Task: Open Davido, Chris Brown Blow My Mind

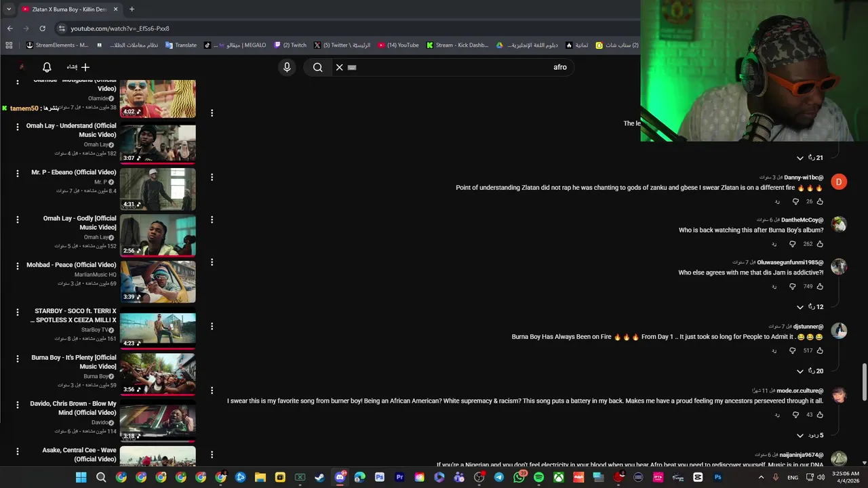Action: 73,408
